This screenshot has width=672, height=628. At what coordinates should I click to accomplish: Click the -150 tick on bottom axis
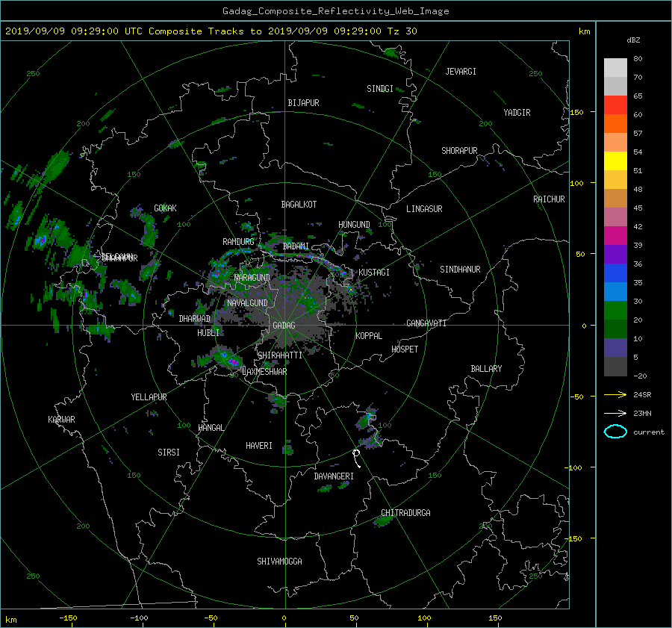click(x=68, y=618)
